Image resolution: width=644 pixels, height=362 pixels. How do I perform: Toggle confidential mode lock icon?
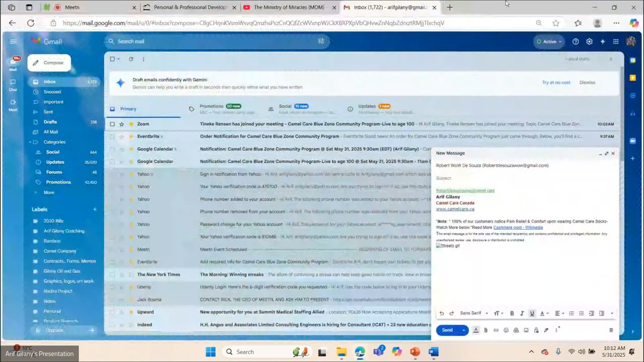click(536, 330)
